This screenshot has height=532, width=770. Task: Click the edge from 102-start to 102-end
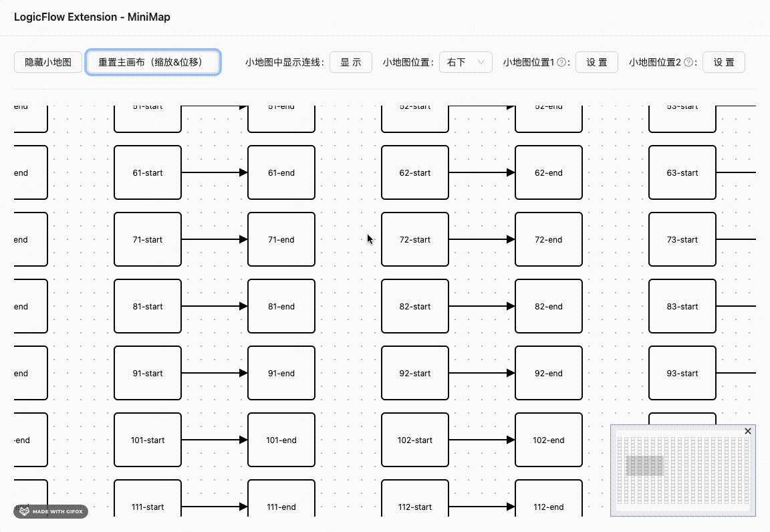click(x=482, y=440)
